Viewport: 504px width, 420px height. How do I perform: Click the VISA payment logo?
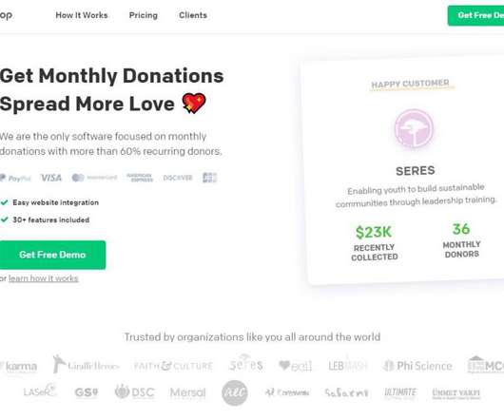click(51, 178)
